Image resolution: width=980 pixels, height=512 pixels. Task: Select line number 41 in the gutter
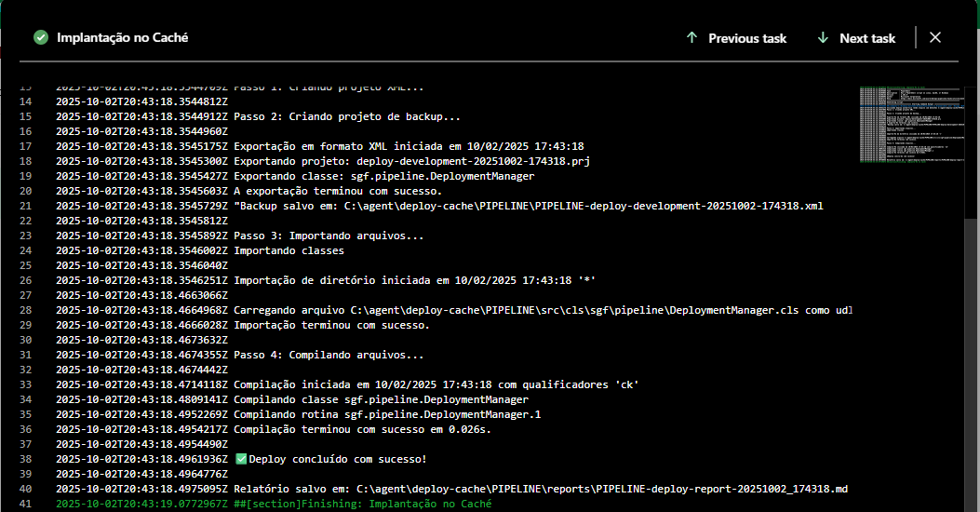coord(25,504)
